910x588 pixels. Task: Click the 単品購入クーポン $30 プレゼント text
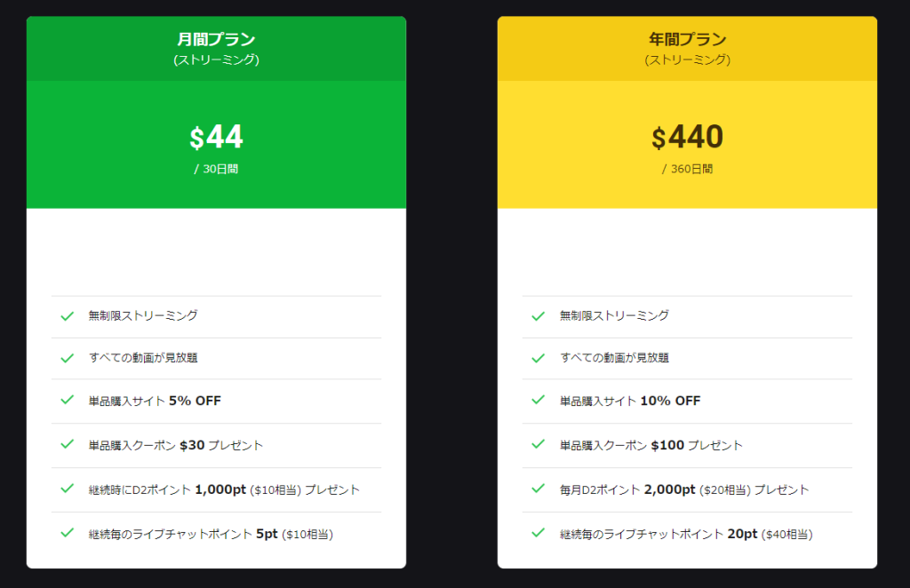pyautogui.click(x=176, y=445)
